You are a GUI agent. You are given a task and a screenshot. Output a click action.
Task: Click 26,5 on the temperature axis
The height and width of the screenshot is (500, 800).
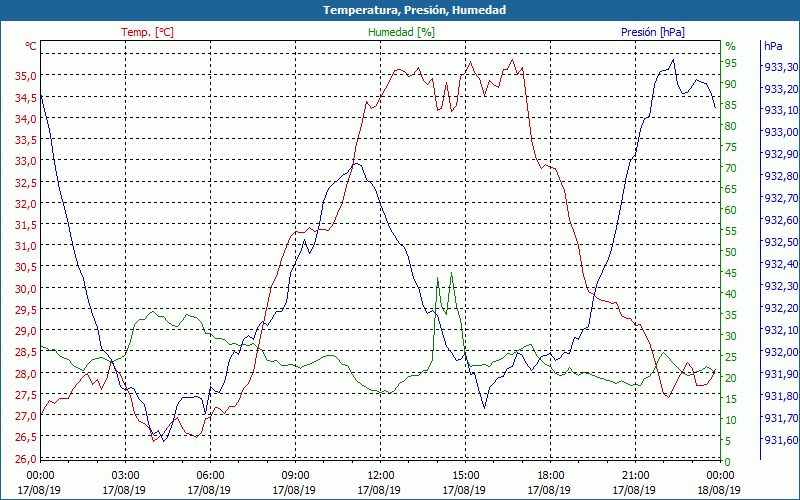pyautogui.click(x=25, y=437)
